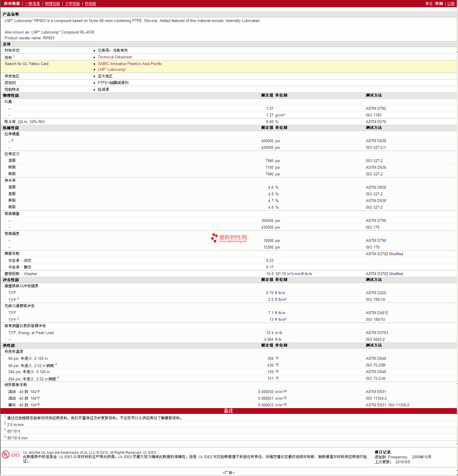Click the 430 °F value
The image size is (458, 476).
273,365
